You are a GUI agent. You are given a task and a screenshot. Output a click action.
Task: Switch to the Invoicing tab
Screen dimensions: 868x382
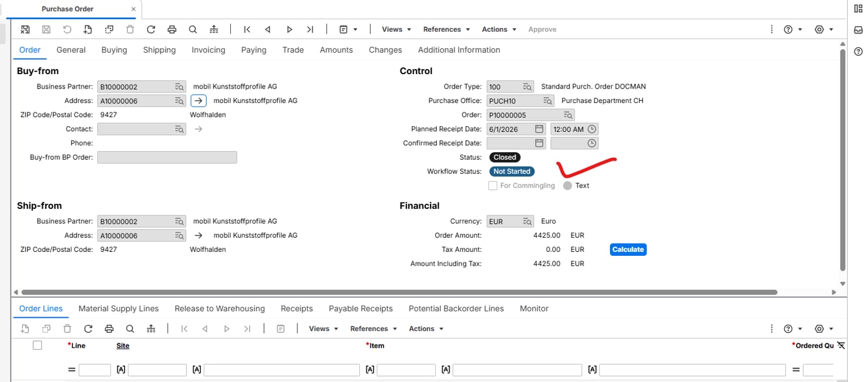208,50
